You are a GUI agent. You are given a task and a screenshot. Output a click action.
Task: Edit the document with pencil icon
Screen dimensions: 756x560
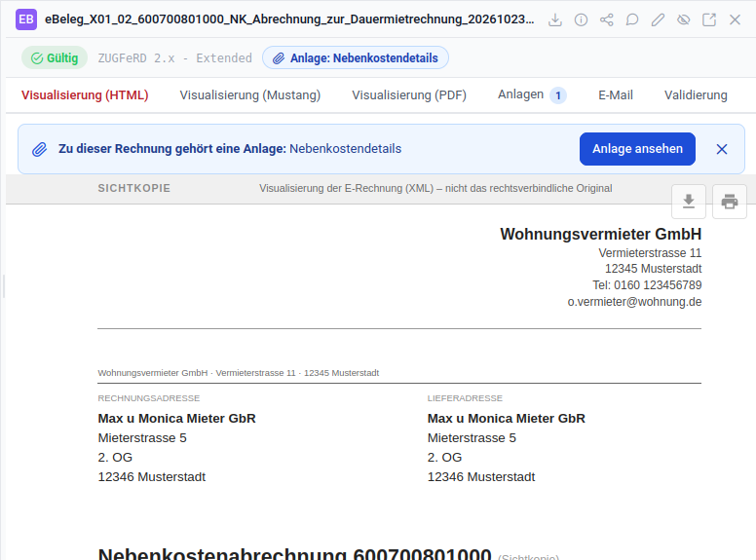point(658,19)
